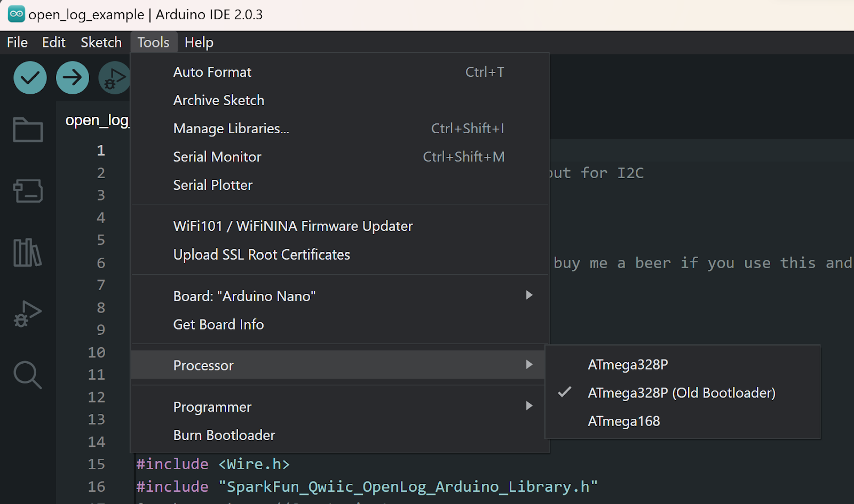Open the Sketchbook folder sidebar icon
The height and width of the screenshot is (504, 854).
coord(28,130)
